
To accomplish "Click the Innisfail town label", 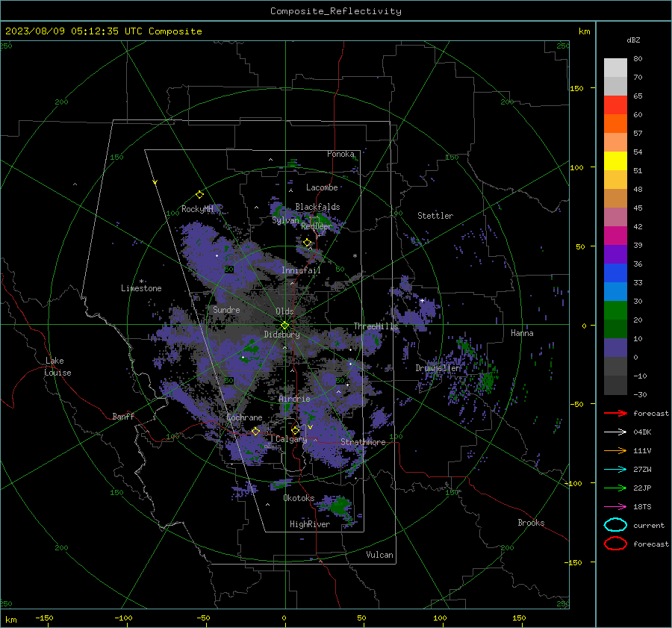I will click(x=301, y=270).
